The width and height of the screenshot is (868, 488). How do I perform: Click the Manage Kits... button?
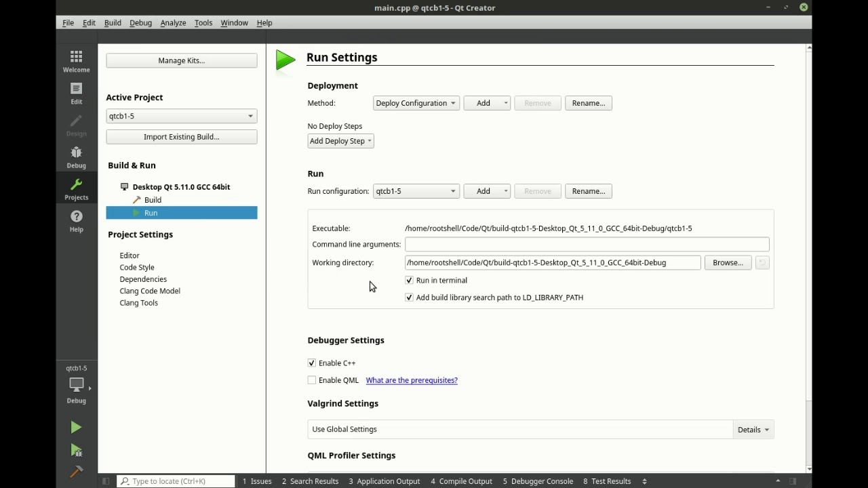(x=182, y=60)
